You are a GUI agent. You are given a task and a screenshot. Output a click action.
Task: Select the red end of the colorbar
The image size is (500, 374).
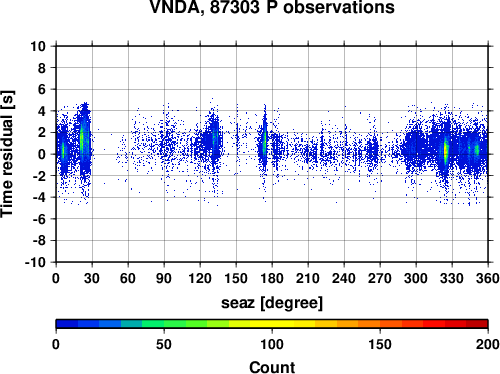(x=477, y=324)
